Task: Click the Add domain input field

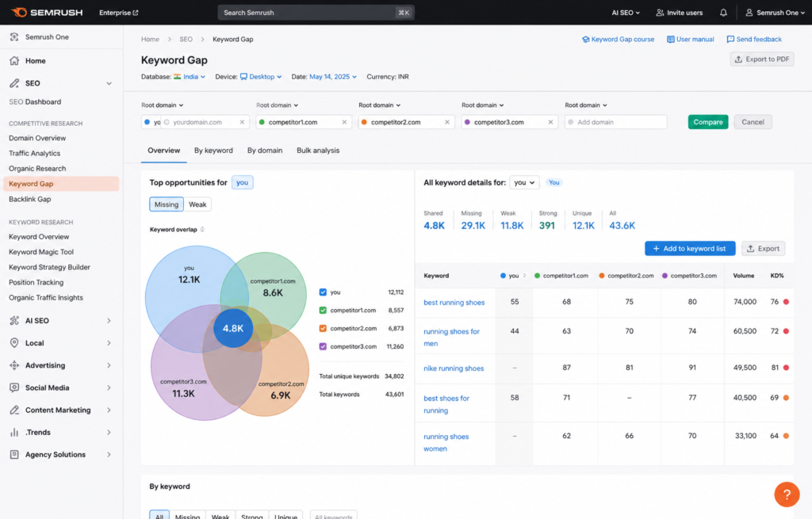Action: click(615, 122)
